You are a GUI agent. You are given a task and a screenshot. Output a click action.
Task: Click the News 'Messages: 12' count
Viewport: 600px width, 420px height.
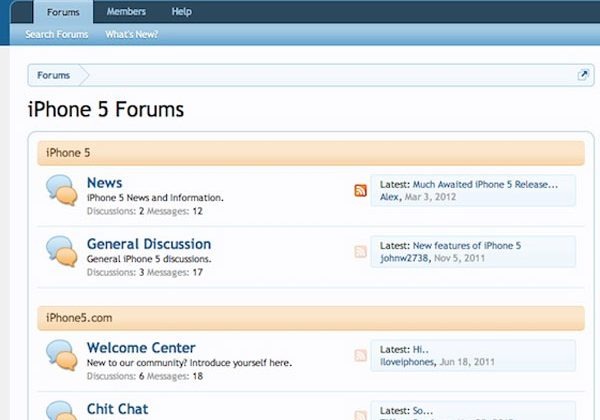pyautogui.click(x=175, y=211)
